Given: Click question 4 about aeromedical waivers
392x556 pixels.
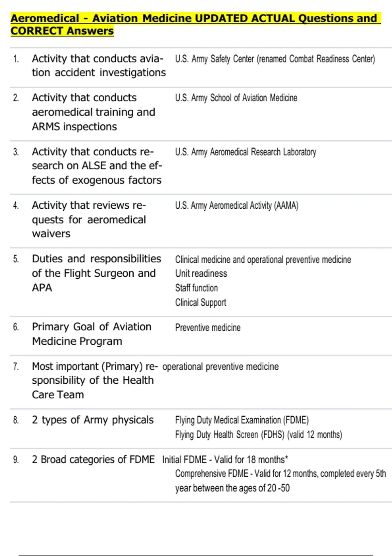Looking at the screenshot, I should pyautogui.click(x=89, y=219).
